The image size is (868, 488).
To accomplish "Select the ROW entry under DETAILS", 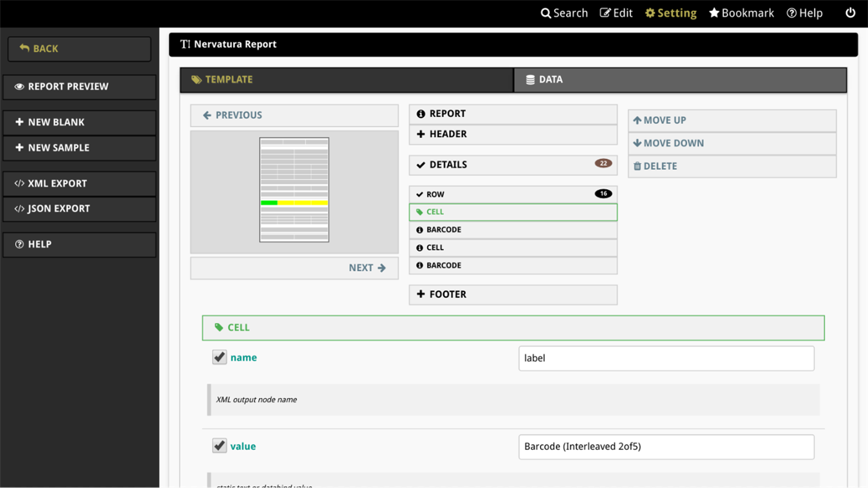I will point(513,195).
